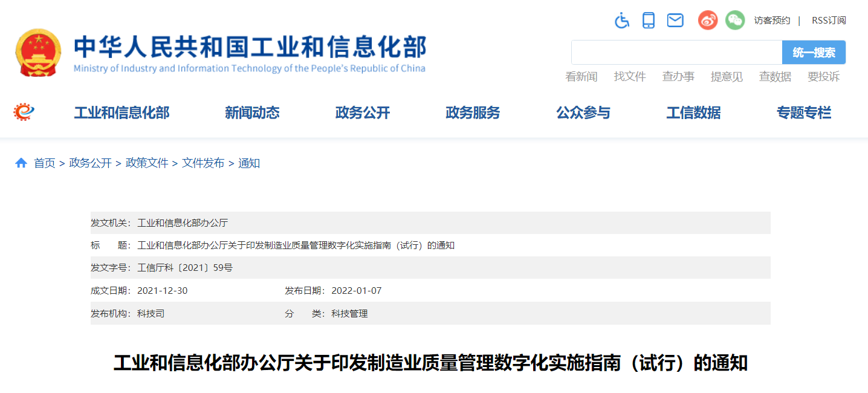Screen dimensions: 868x393
Task: Click the 发布机构 value 科技司
Action: 151,314
